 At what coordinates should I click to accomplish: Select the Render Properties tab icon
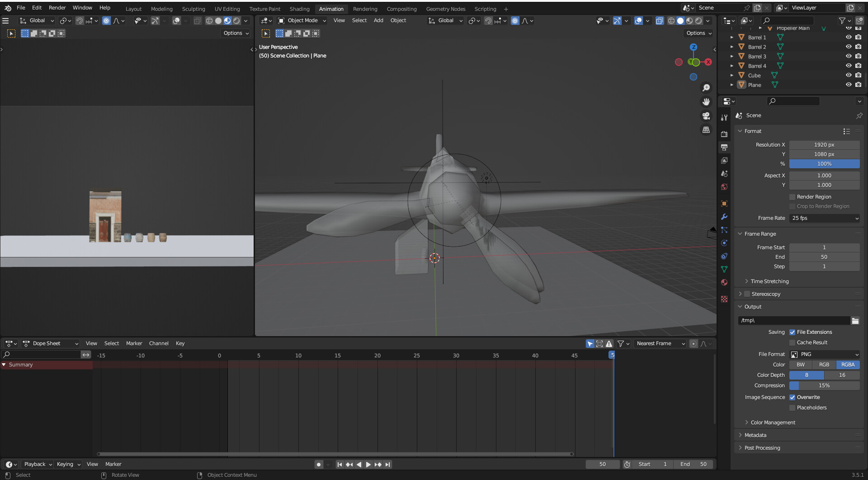[x=724, y=134]
